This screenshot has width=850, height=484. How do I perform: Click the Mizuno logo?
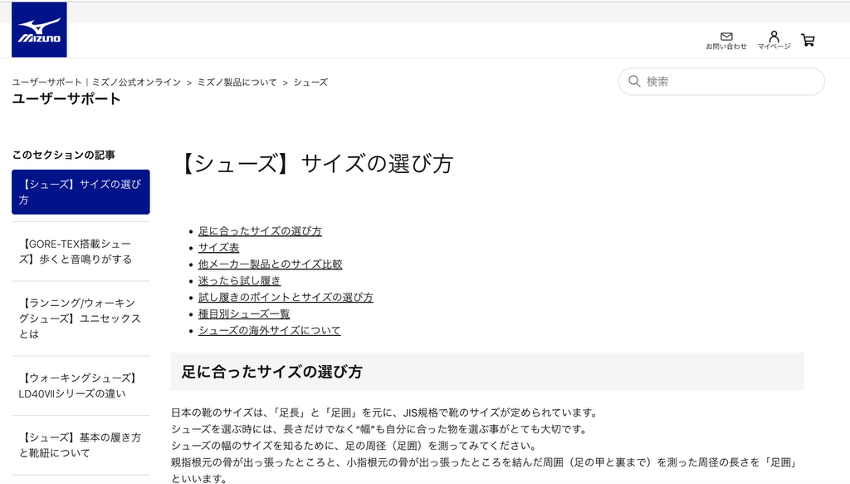tap(39, 30)
